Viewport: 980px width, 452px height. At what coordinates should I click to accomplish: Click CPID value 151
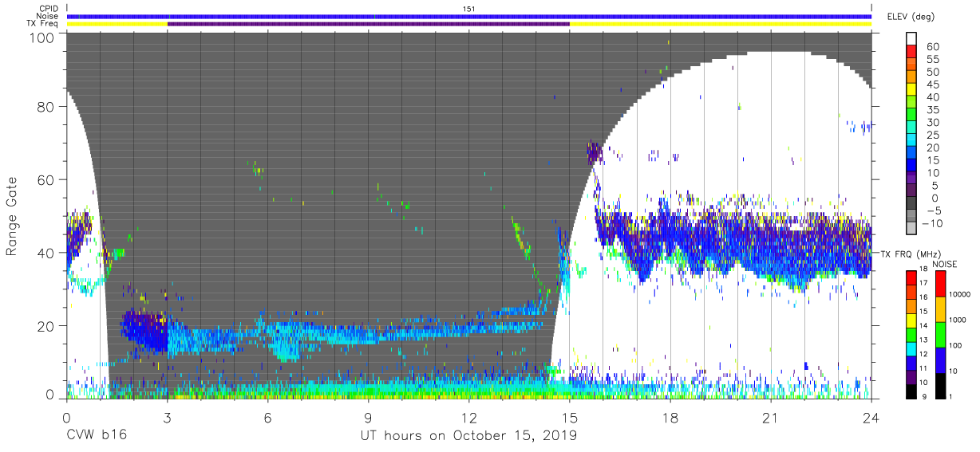469,9
